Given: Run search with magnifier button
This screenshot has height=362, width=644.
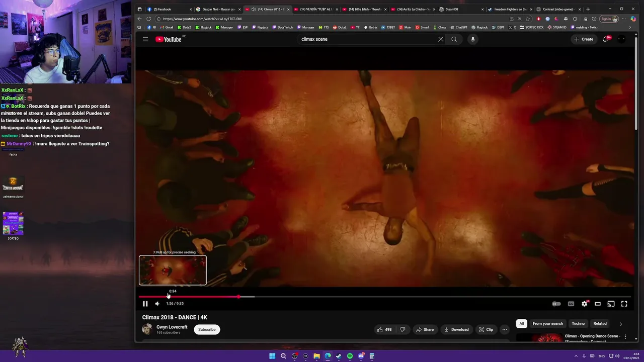Looking at the screenshot, I should click(454, 39).
